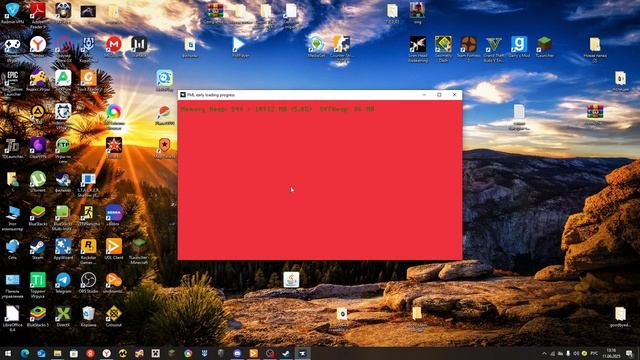
Task: Launch the BlueStacks desktop shortcut
Action: point(38,216)
